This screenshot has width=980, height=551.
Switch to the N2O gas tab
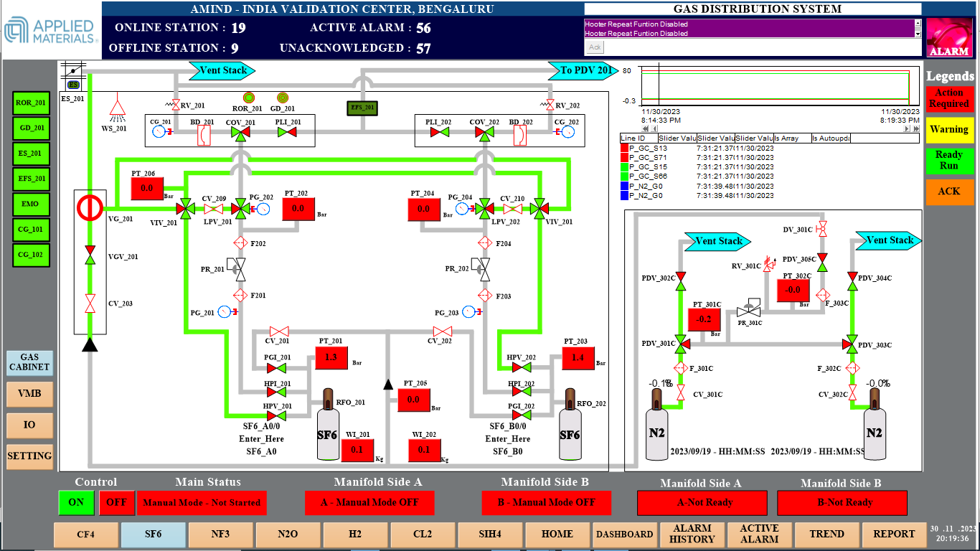[x=288, y=534]
